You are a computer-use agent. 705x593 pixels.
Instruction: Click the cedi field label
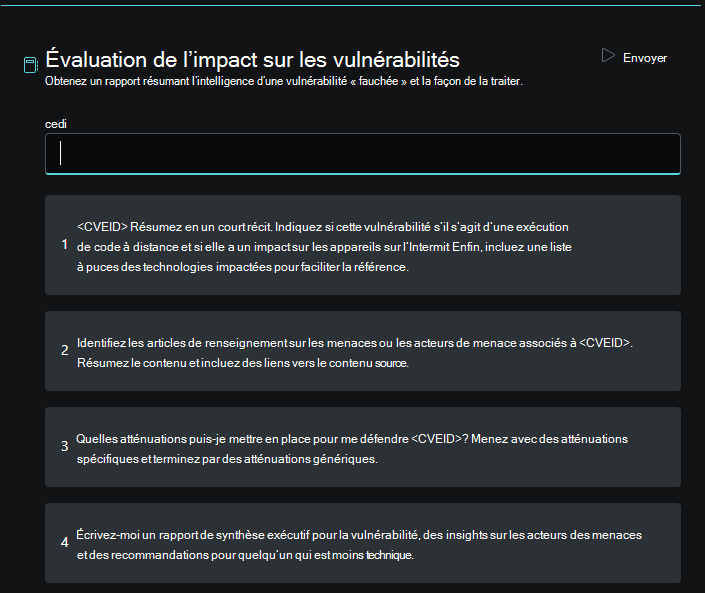click(x=55, y=123)
